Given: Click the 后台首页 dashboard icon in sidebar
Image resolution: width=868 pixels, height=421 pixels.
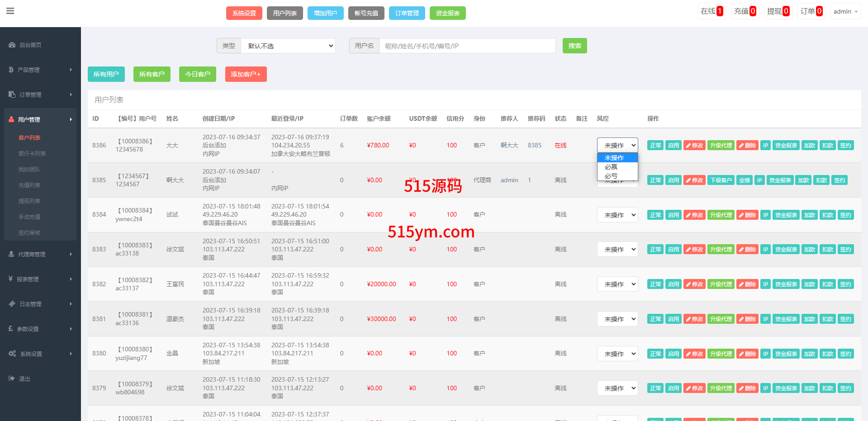Looking at the screenshot, I should (12, 45).
